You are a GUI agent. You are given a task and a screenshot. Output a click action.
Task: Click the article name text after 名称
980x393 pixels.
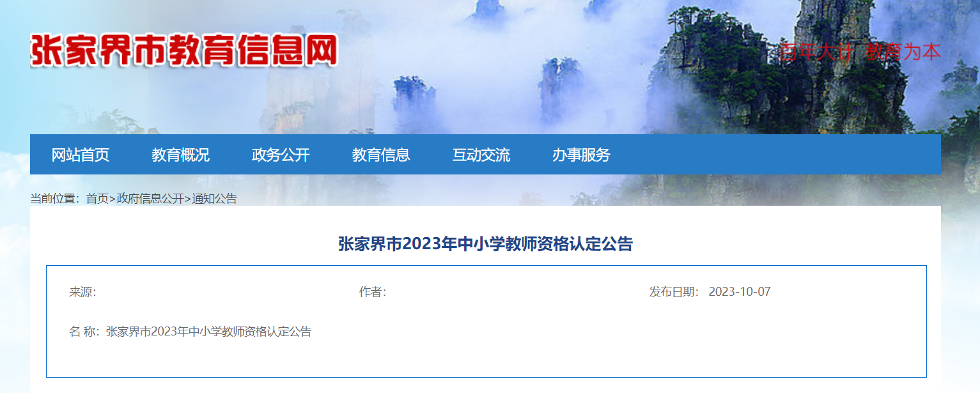click(x=208, y=332)
